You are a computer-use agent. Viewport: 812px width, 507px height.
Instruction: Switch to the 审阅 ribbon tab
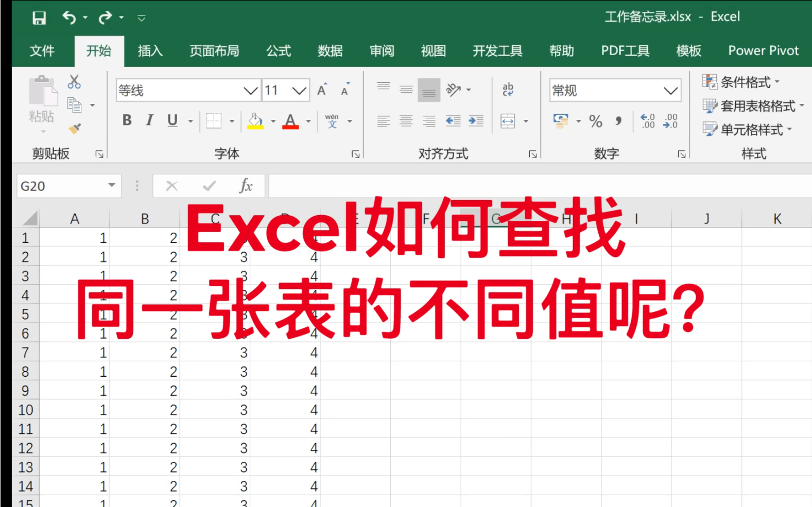tap(382, 51)
